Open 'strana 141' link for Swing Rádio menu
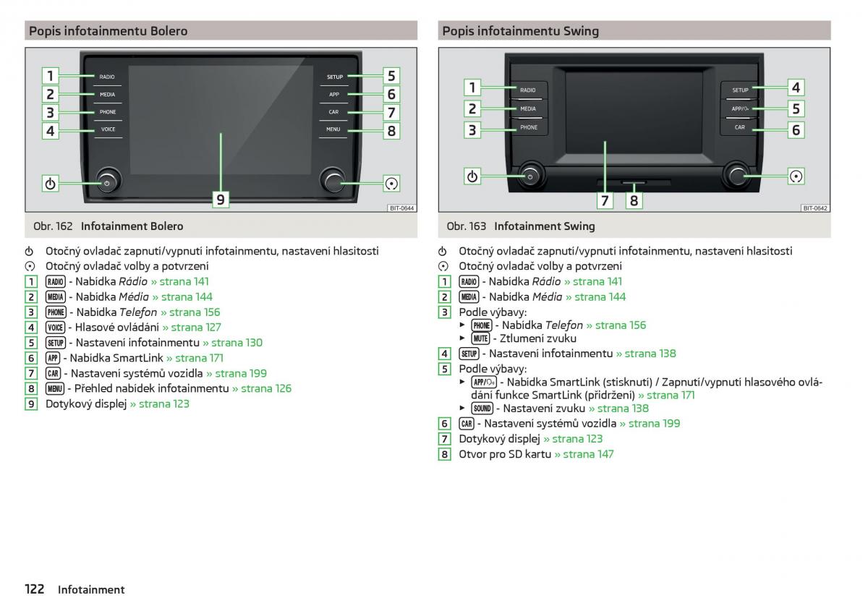 (592, 281)
